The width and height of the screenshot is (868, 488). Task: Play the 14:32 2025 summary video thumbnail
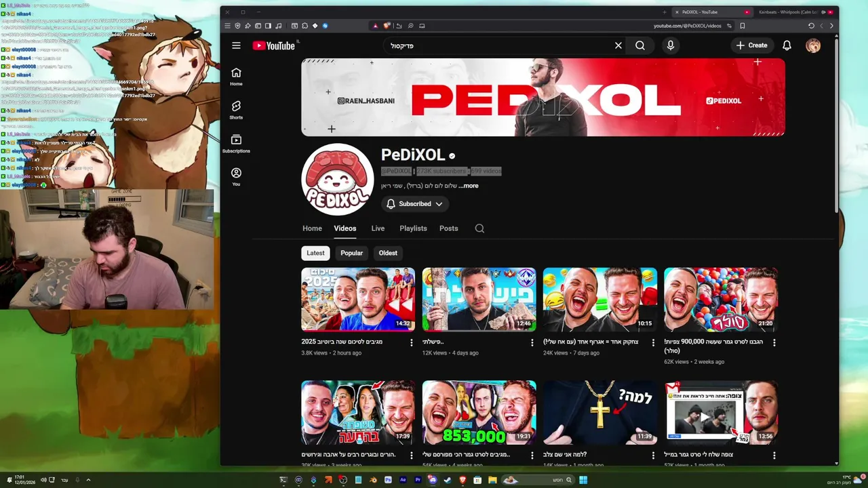tap(358, 300)
